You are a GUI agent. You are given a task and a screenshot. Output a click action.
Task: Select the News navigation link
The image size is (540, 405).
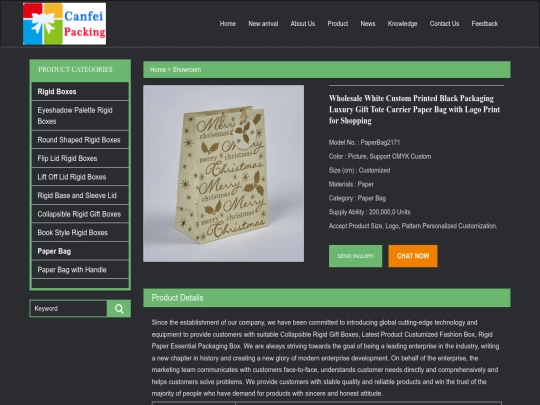[368, 24]
